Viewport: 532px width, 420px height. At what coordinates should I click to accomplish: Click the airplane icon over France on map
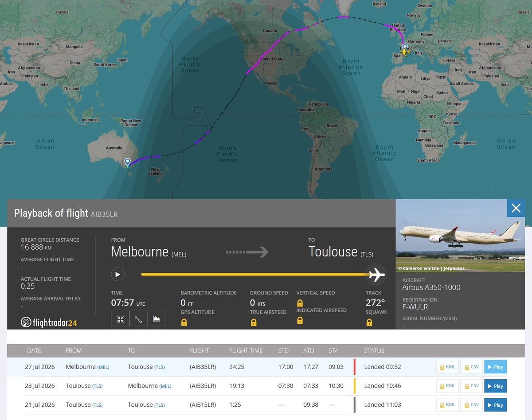point(405,52)
